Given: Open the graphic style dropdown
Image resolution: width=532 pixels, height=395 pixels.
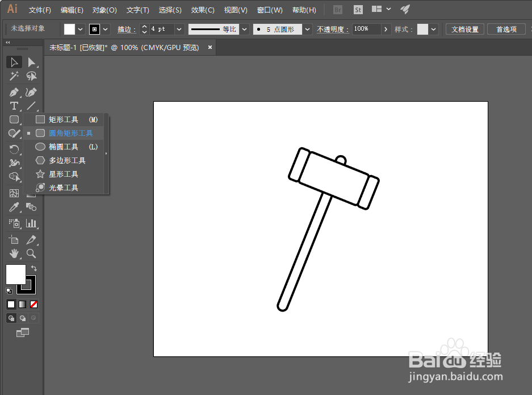Looking at the screenshot, I should pos(434,29).
